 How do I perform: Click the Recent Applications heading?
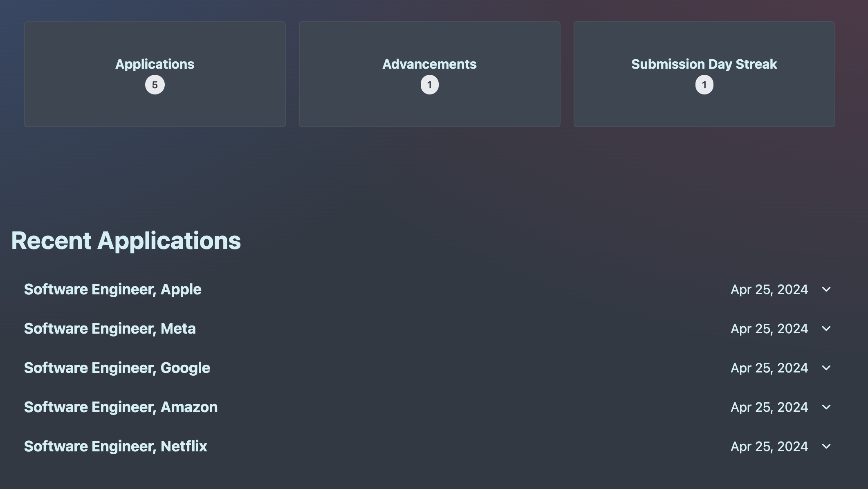pyautogui.click(x=126, y=240)
